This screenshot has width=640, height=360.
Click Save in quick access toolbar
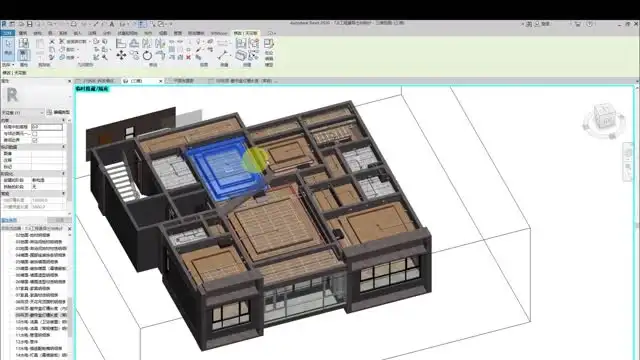pyautogui.click(x=29, y=24)
